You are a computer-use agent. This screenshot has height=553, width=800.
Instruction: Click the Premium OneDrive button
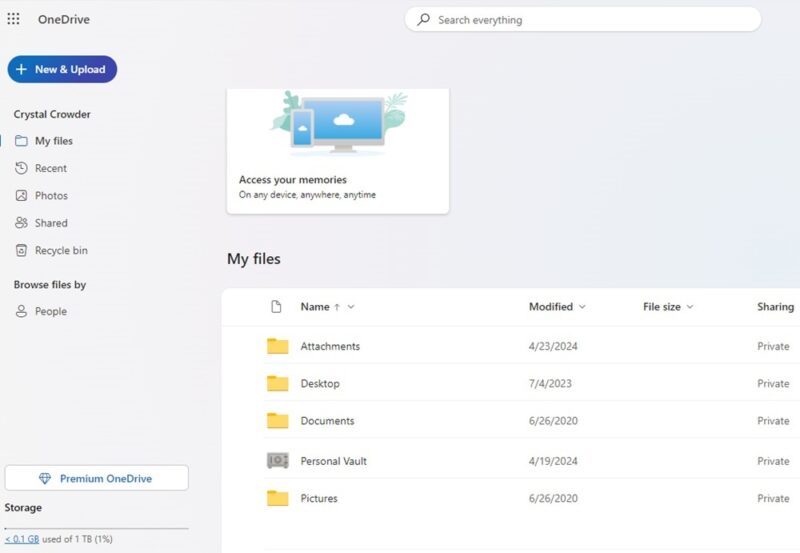pos(96,478)
